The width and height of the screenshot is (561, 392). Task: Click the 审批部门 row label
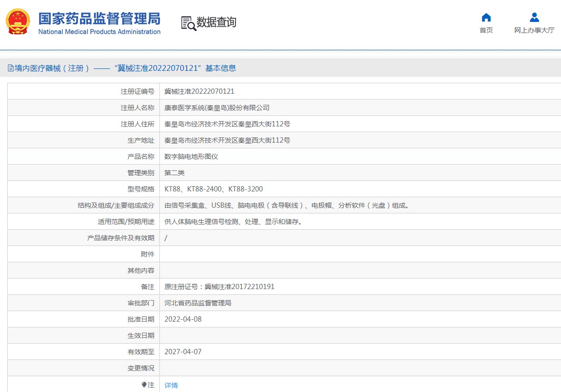pyautogui.click(x=141, y=303)
